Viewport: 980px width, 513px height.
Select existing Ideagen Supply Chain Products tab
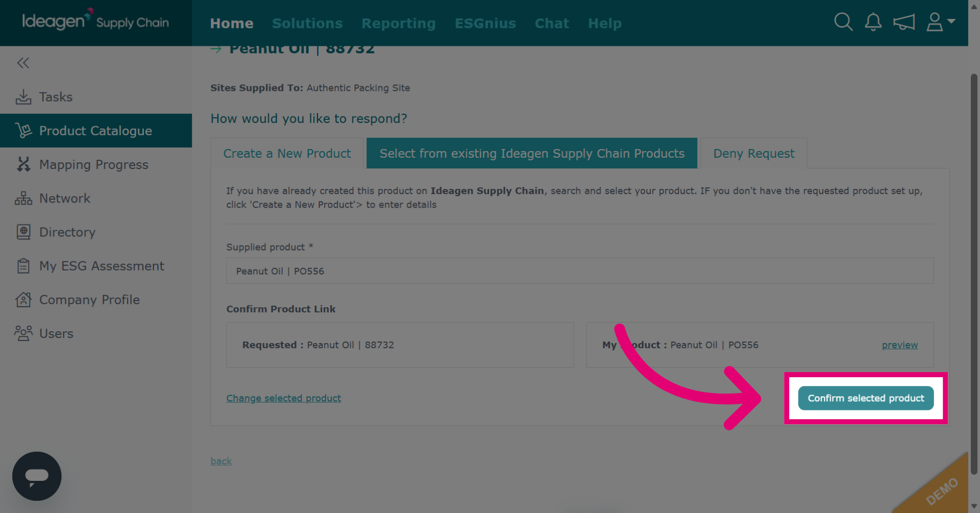coord(532,153)
